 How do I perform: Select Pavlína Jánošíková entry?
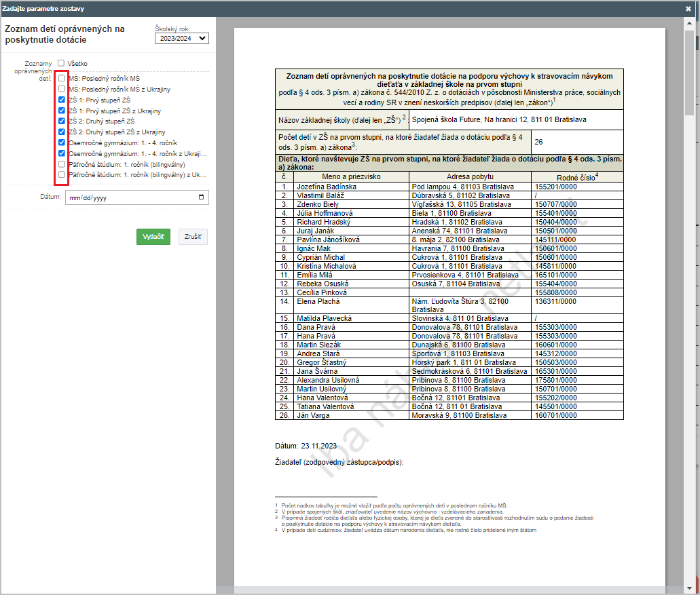(328, 239)
